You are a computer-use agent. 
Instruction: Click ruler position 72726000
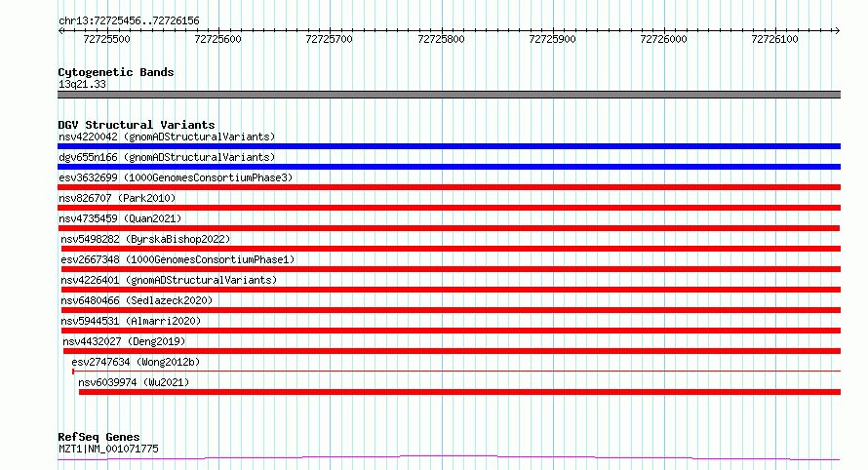point(664,39)
